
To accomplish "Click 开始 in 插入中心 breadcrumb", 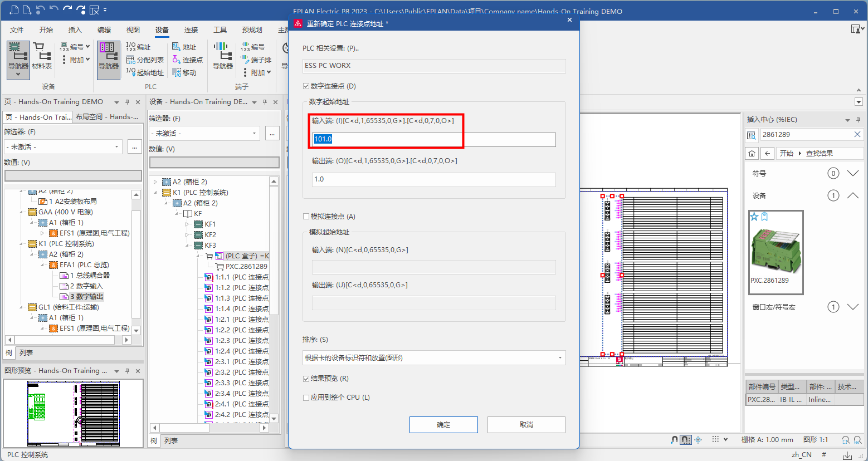I will pos(786,153).
